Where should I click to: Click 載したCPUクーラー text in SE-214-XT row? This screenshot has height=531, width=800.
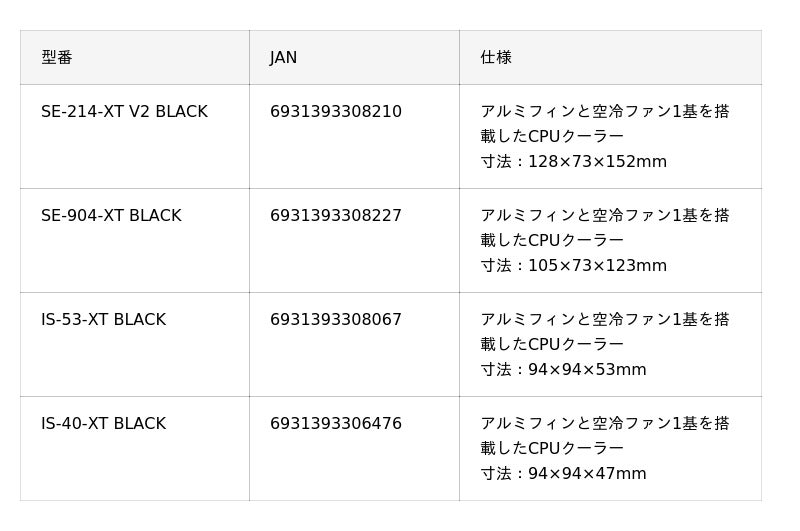point(552,137)
